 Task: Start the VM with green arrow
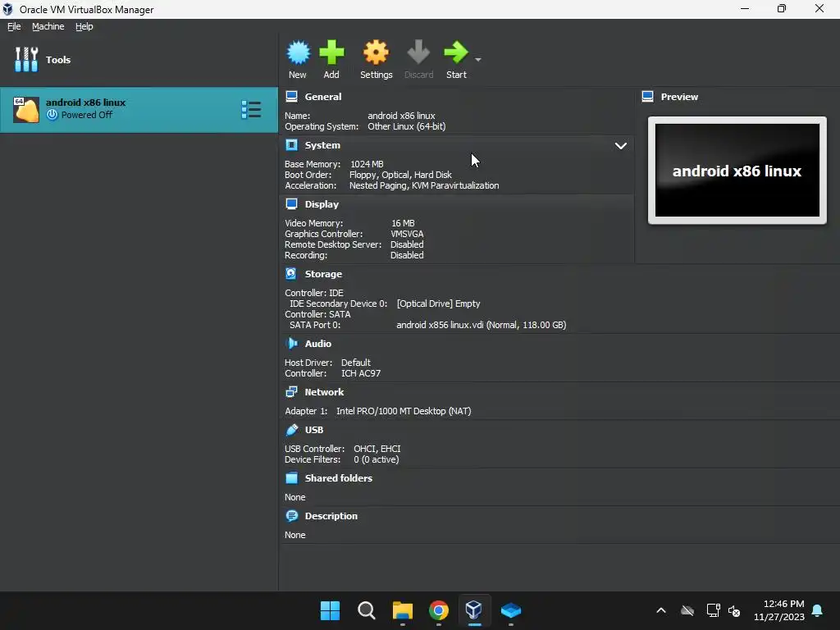click(456, 52)
